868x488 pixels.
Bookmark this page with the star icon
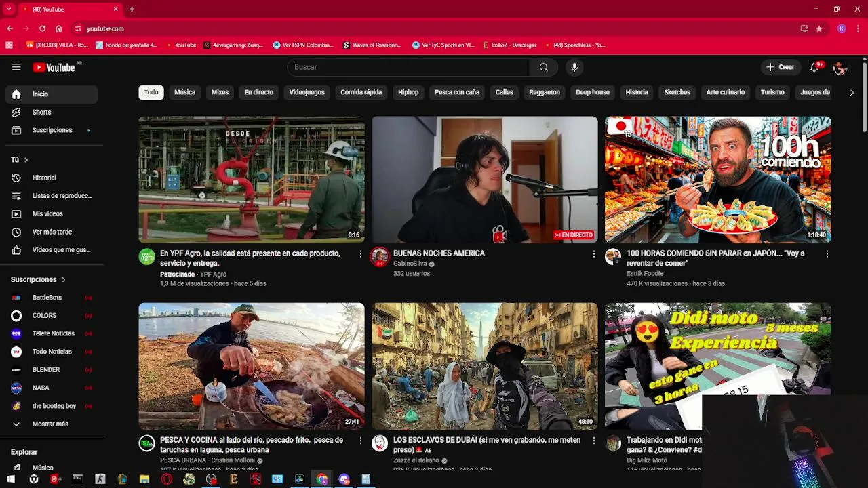pyautogui.click(x=819, y=28)
